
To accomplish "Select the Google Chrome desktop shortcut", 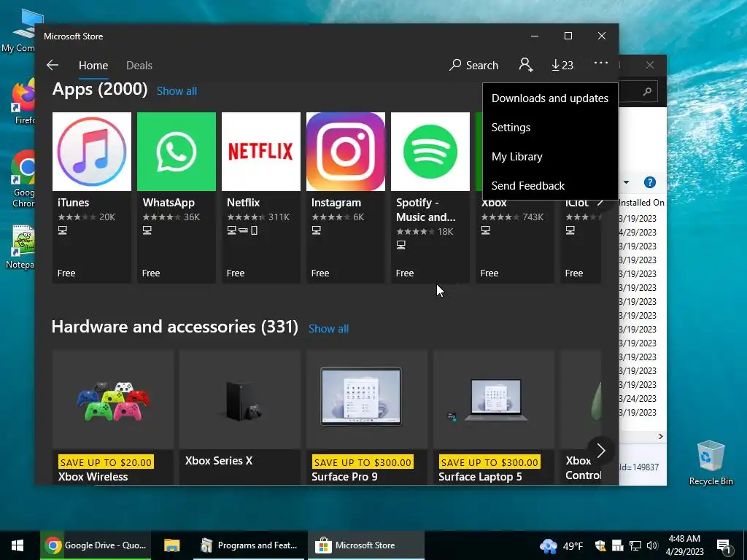I will (x=24, y=179).
